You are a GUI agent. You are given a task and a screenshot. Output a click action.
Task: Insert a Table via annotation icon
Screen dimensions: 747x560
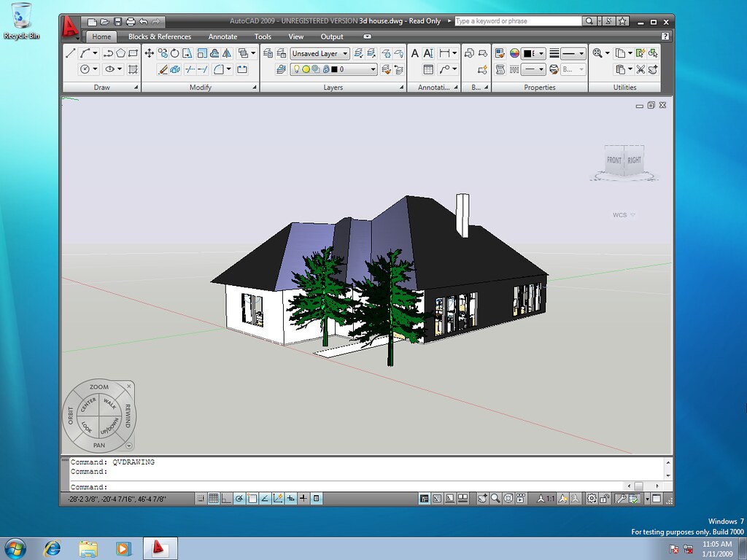point(428,69)
